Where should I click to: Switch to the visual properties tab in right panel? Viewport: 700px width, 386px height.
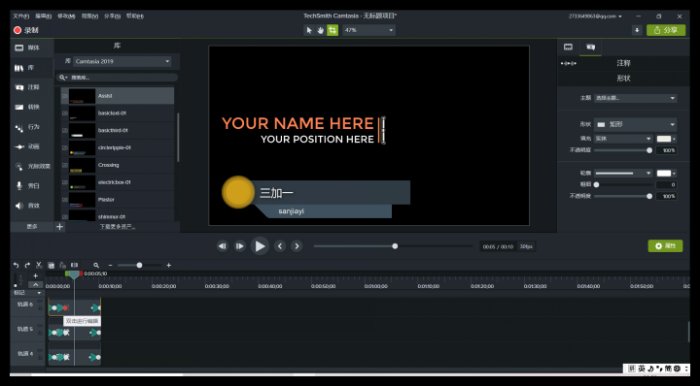pos(568,47)
